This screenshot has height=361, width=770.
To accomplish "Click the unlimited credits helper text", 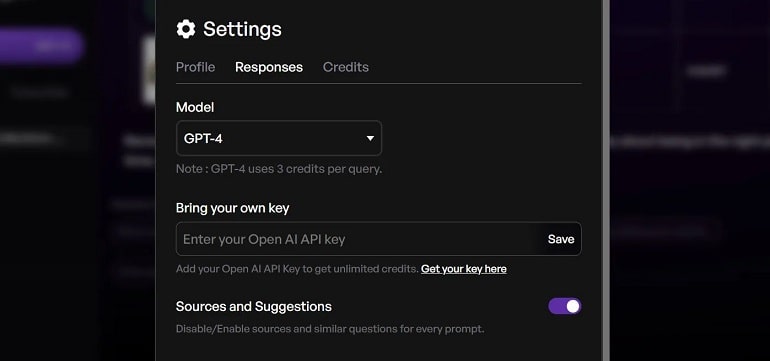I will (297, 269).
